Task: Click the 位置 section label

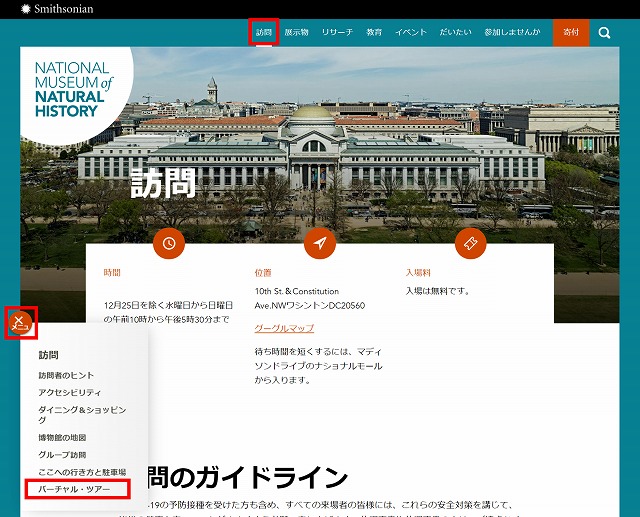Action: coord(263,273)
